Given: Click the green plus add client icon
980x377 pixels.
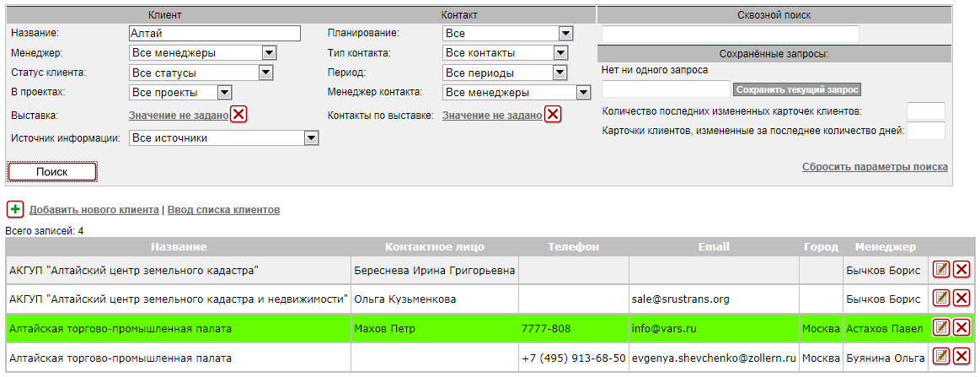Looking at the screenshot, I should 15,209.
